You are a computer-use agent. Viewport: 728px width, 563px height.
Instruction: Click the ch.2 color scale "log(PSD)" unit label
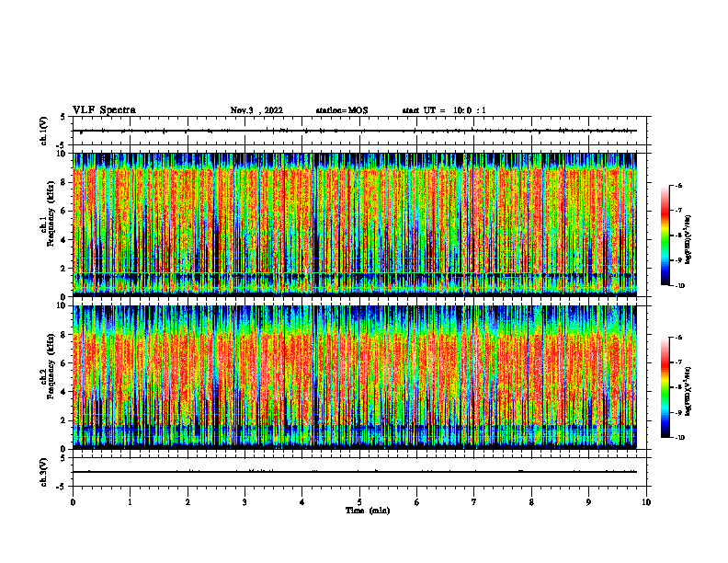pos(688,392)
